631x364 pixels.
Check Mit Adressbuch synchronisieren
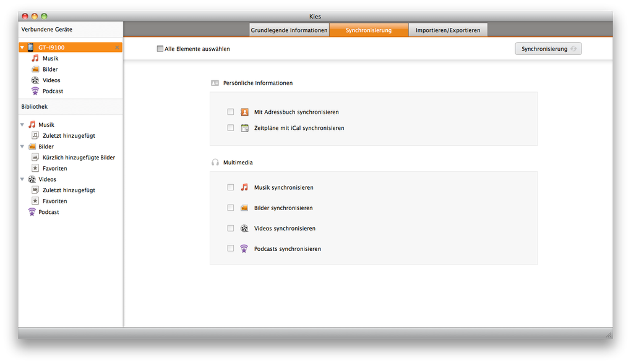[231, 112]
